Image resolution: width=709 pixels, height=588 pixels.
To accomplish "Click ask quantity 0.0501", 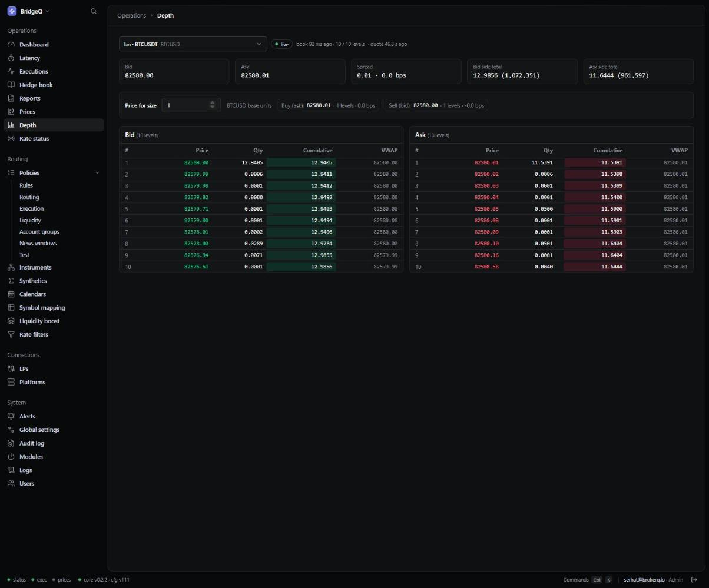I will (x=544, y=244).
